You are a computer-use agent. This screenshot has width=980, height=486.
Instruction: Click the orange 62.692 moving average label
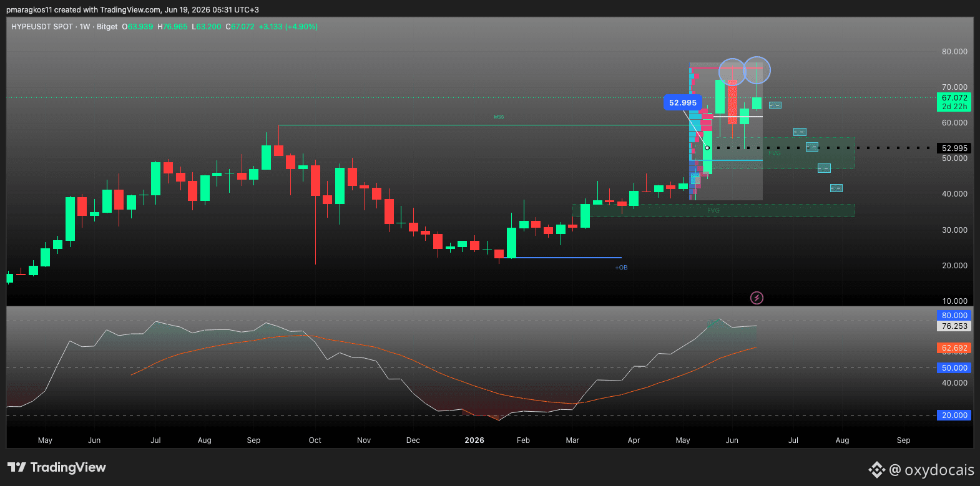(954, 348)
